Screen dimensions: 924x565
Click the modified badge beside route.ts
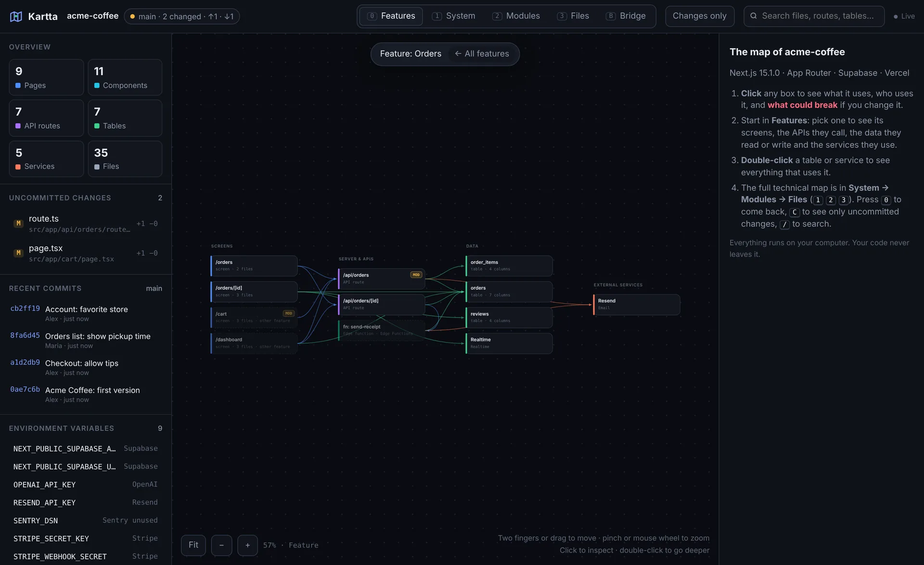click(18, 223)
